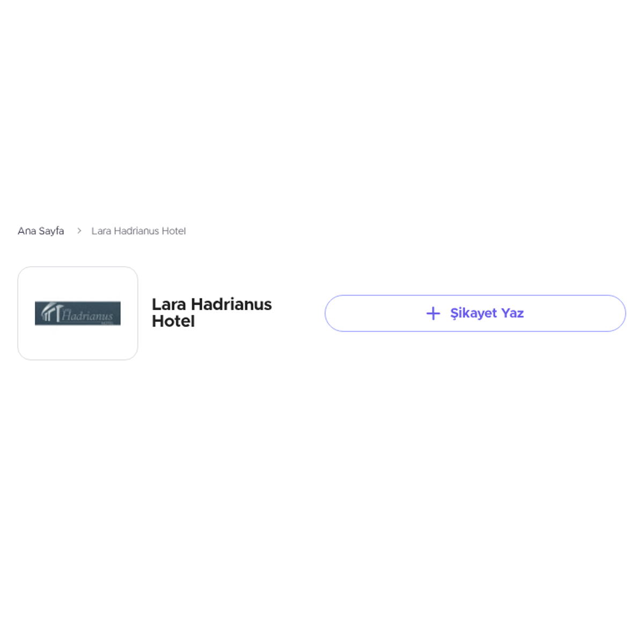
Task: Return home via Ana Sayfa
Action: pyautogui.click(x=41, y=231)
